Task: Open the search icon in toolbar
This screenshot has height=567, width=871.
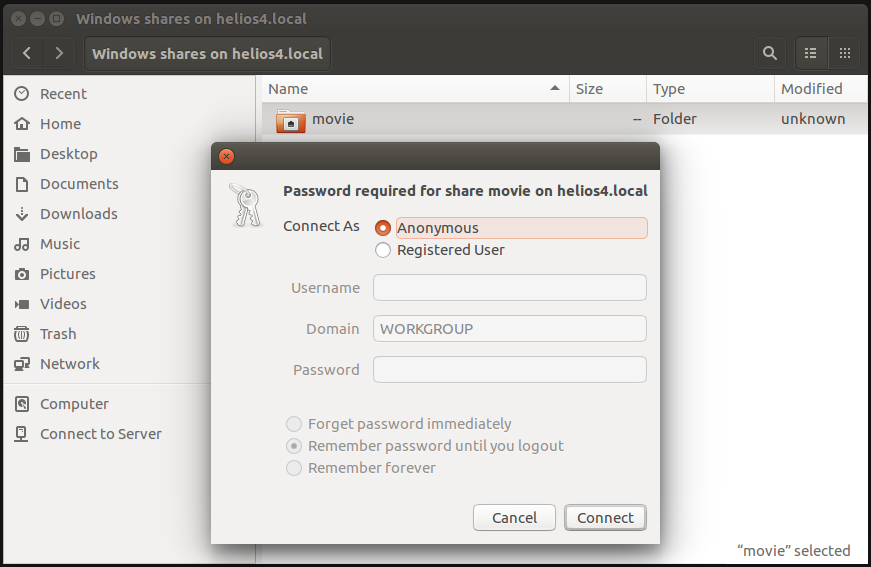Action: [769, 53]
